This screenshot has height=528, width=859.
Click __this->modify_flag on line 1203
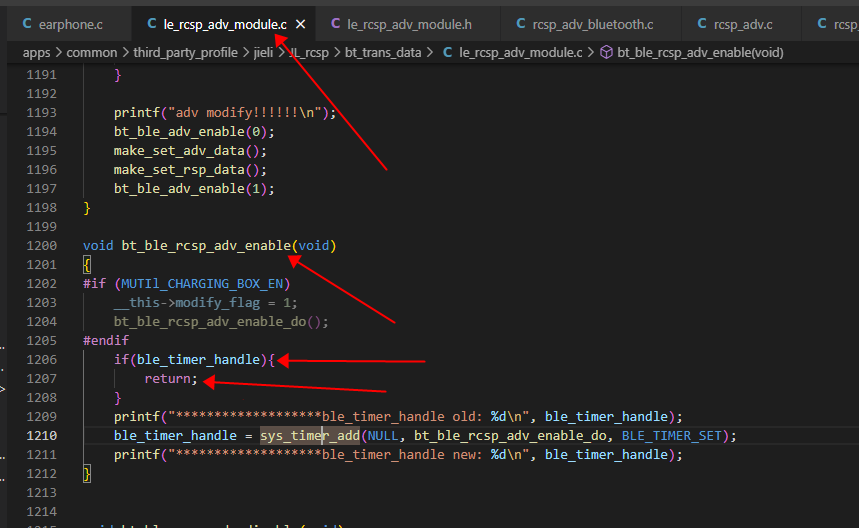click(187, 303)
